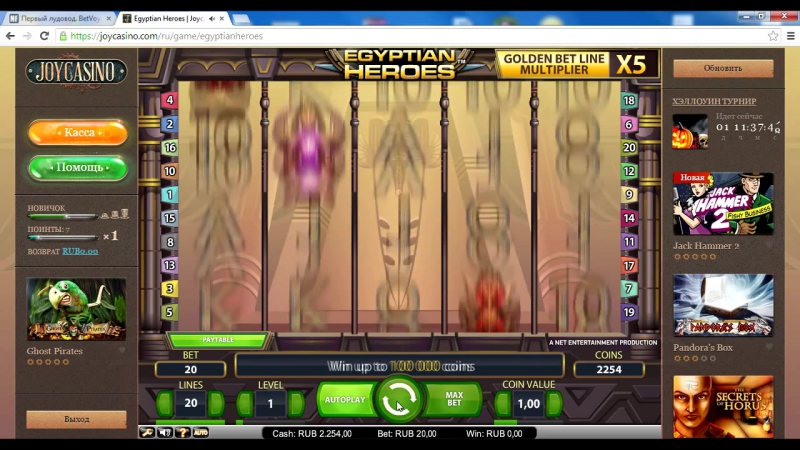Select bet line 5 marker
This screenshot has height=450, width=800.
(x=169, y=312)
